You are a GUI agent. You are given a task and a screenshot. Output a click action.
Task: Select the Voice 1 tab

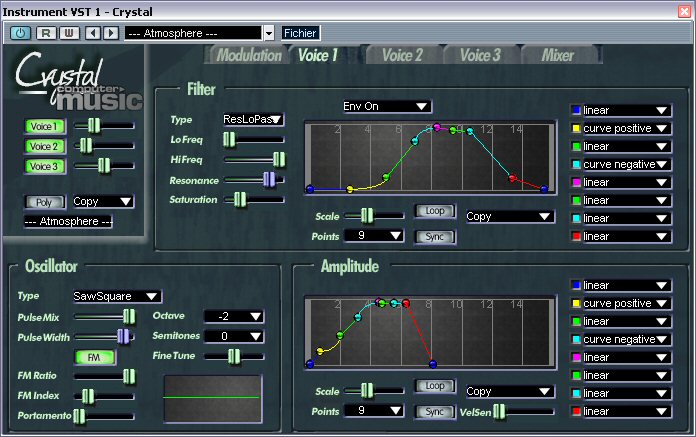click(318, 55)
